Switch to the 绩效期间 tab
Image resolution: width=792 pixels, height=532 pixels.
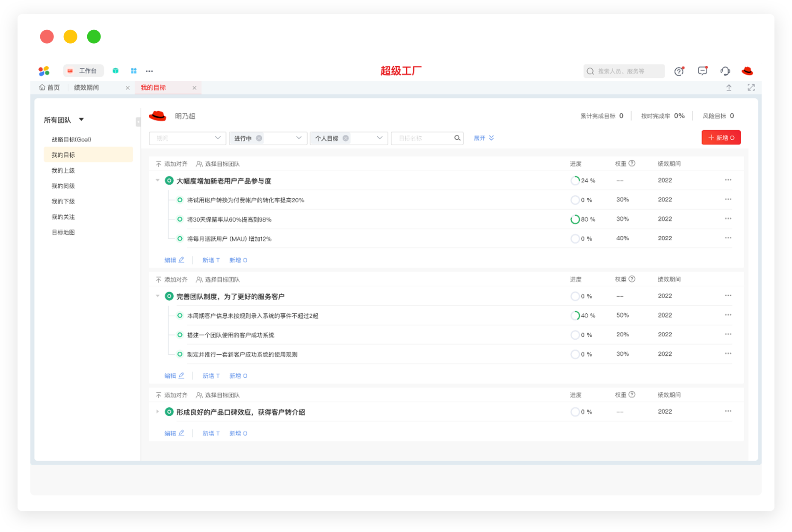coord(86,88)
